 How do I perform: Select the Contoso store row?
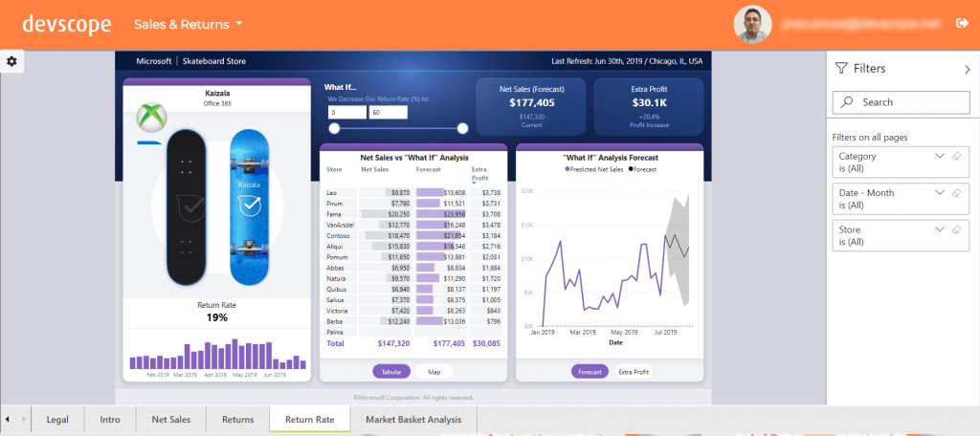413,235
